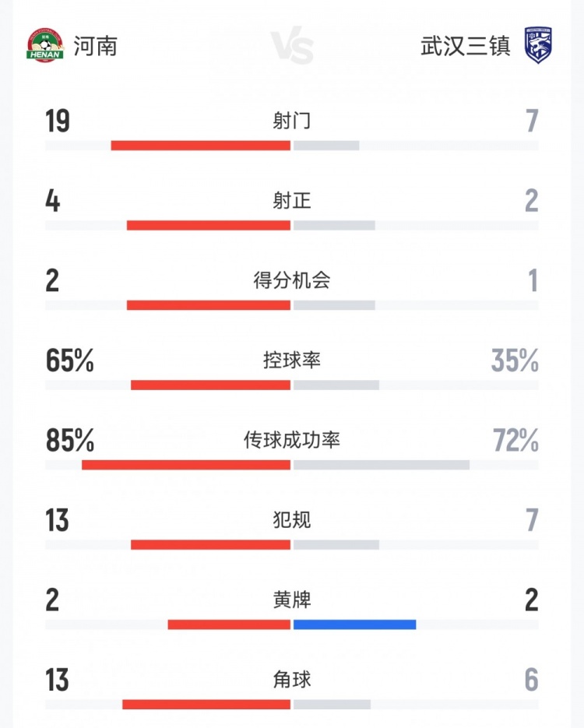Click the 得分机会 stat label

(x=292, y=280)
